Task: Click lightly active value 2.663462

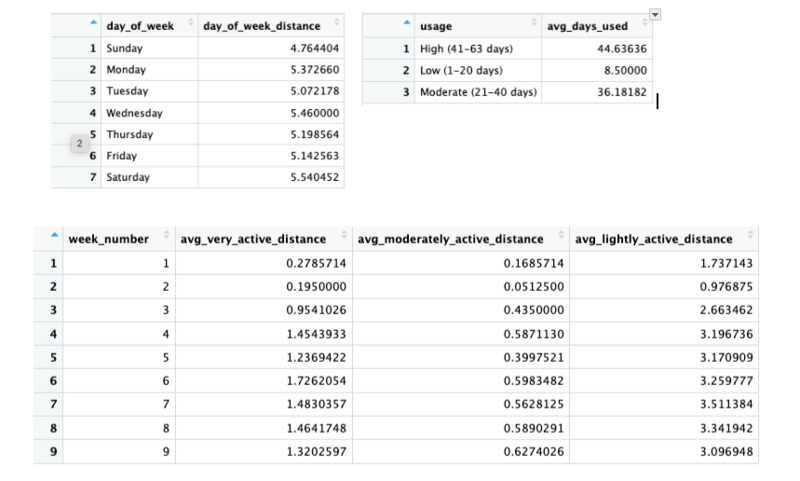Action: 726,310
